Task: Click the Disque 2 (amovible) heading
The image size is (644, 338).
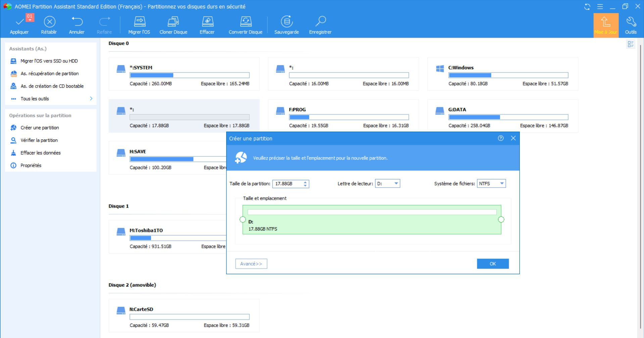Action: pos(132,285)
